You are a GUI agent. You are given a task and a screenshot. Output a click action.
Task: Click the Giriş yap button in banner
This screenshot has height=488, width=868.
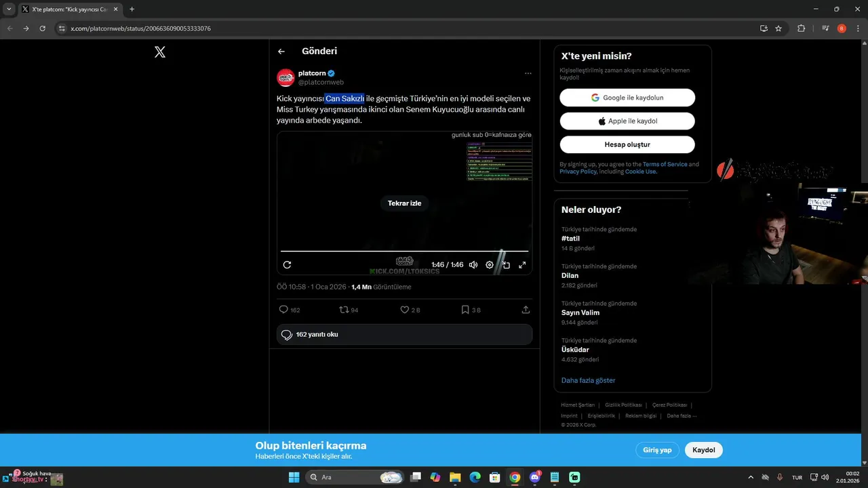[x=657, y=450]
